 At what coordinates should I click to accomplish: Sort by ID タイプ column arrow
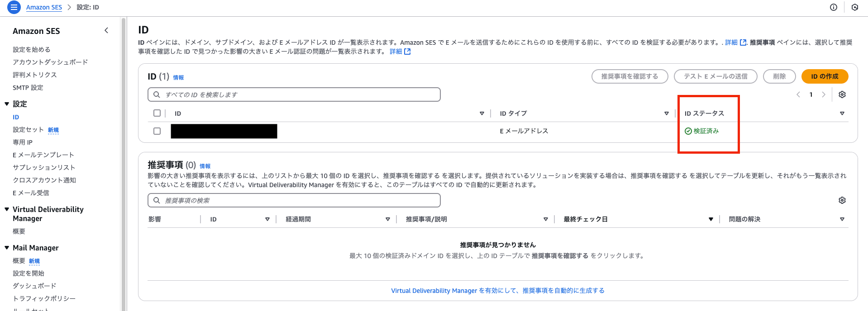pos(666,113)
